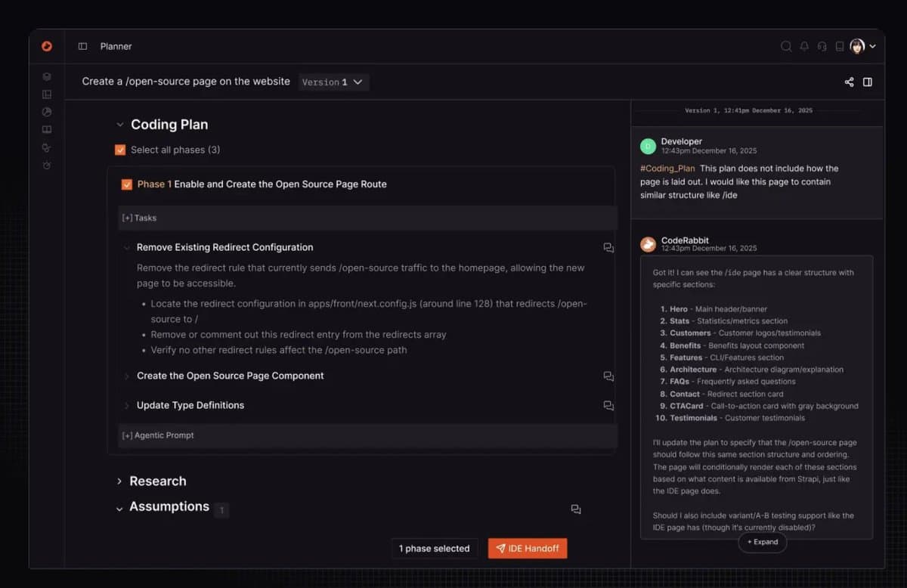This screenshot has height=588, width=907.
Task: Click the IDE Handoff button
Action: click(527, 548)
